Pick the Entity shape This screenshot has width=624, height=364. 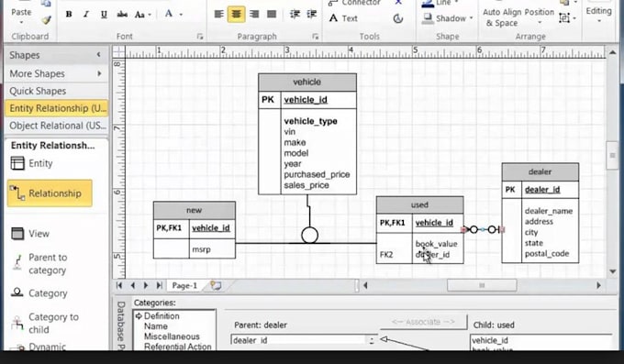tap(32, 163)
